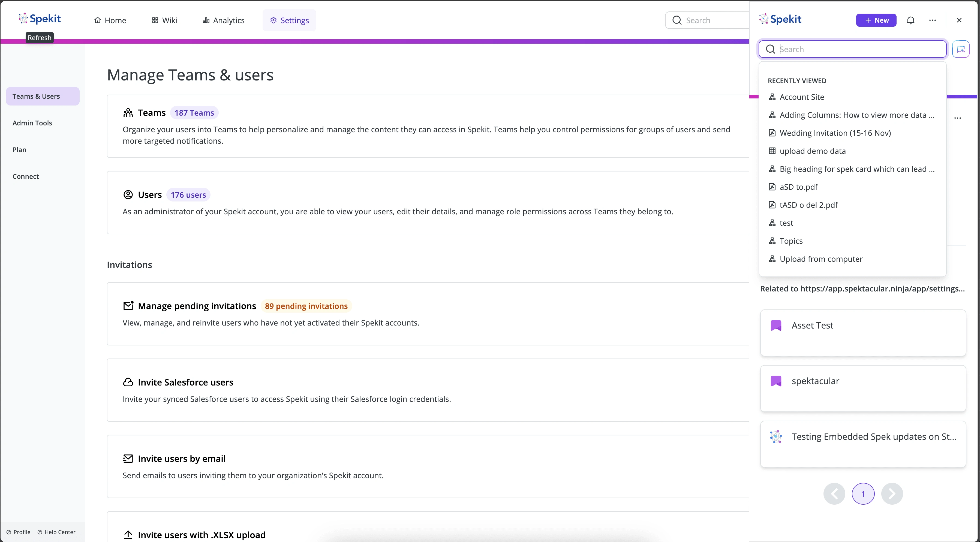The width and height of the screenshot is (980, 542).
Task: Click the chat assistant icon beside search
Action: 961,49
